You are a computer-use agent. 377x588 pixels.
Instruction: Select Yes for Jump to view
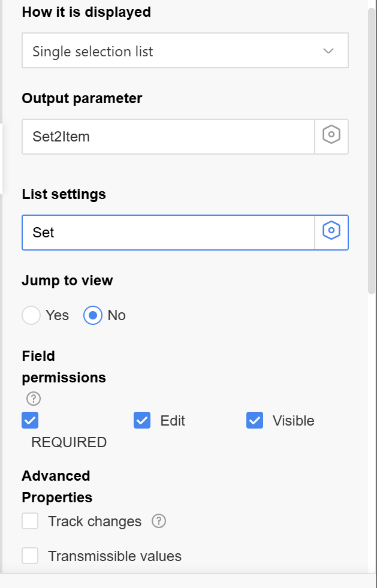(31, 315)
